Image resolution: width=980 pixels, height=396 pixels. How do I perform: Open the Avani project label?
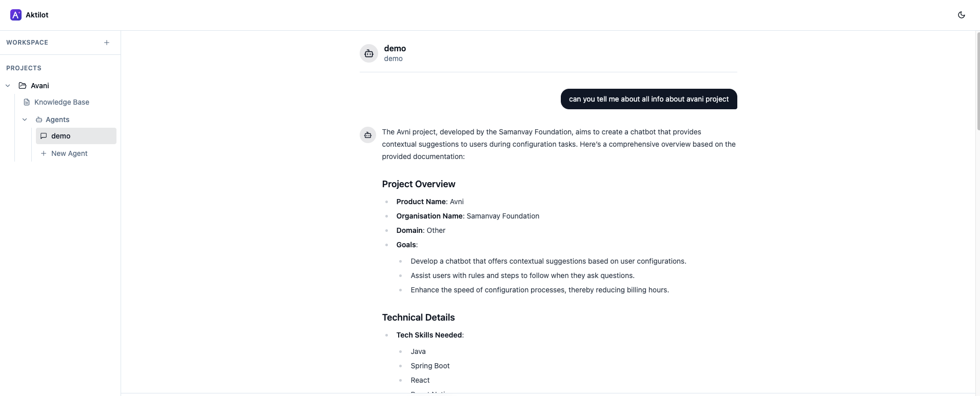coord(40,86)
